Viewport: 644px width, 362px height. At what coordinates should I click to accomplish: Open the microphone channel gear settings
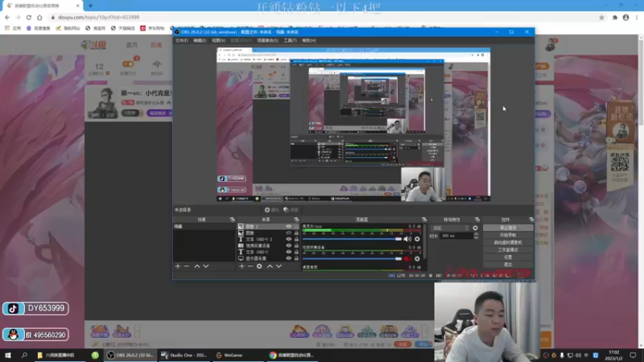coord(417,239)
